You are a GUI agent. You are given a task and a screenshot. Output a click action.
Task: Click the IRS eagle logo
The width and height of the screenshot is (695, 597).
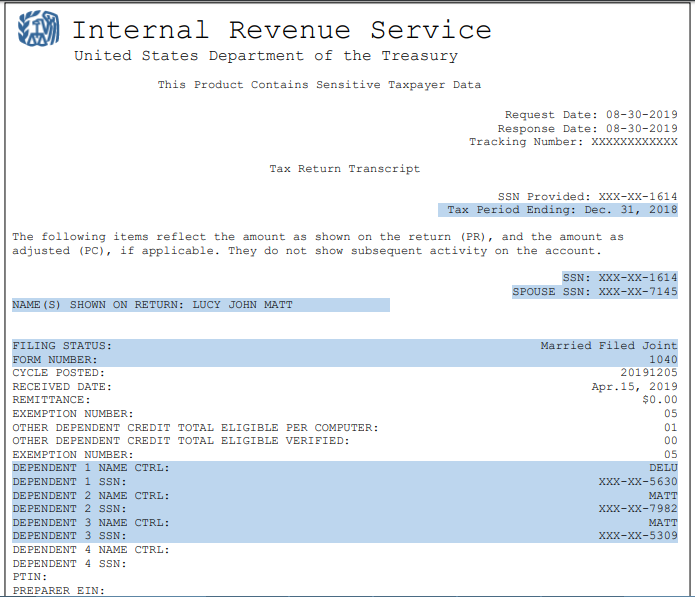[x=38, y=32]
